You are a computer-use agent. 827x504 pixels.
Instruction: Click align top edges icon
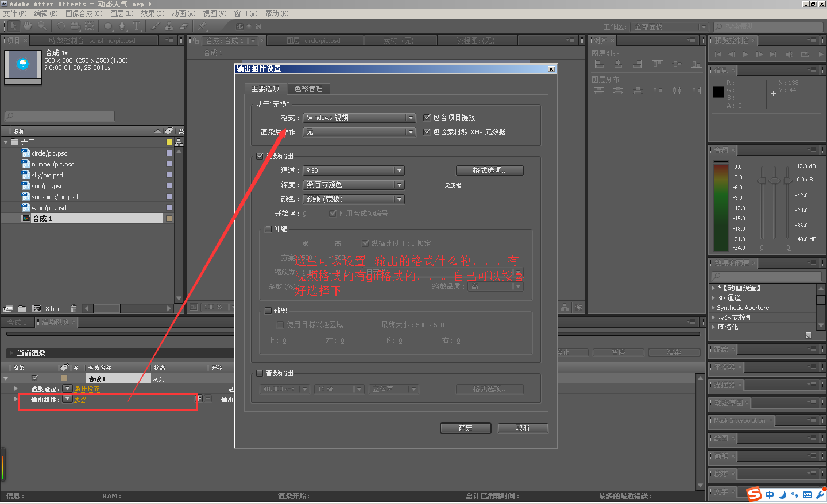(658, 64)
